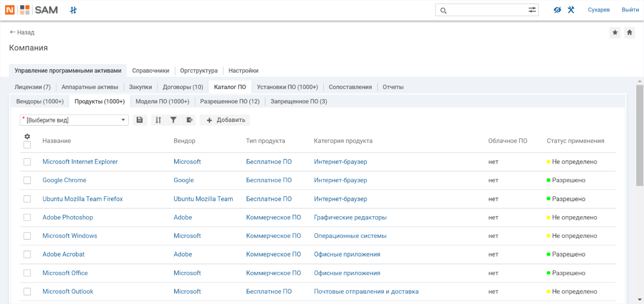Click the export list icon

(x=189, y=120)
